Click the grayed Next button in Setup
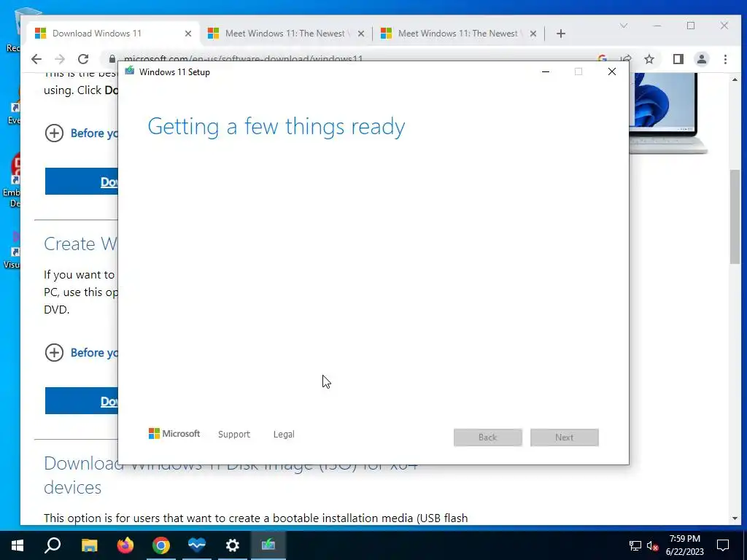This screenshot has height=560, width=747. coord(564,437)
